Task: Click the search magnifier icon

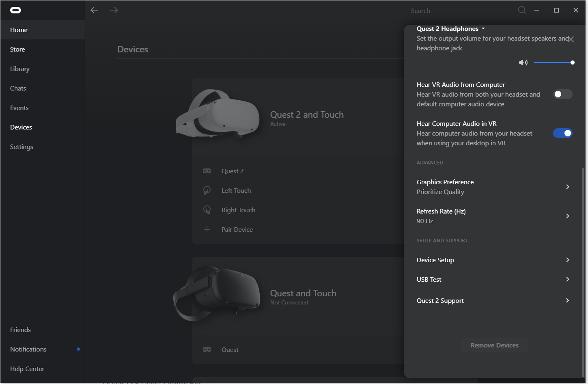Action: coord(522,10)
